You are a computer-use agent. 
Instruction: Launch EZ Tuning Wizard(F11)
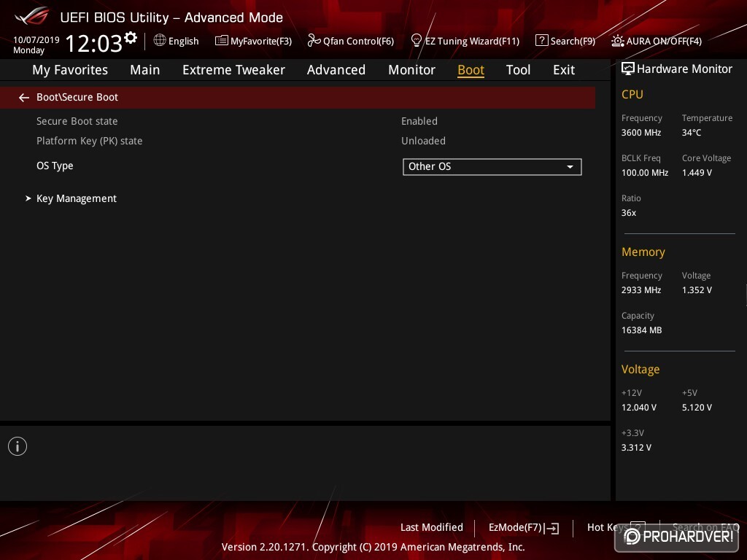pos(465,41)
